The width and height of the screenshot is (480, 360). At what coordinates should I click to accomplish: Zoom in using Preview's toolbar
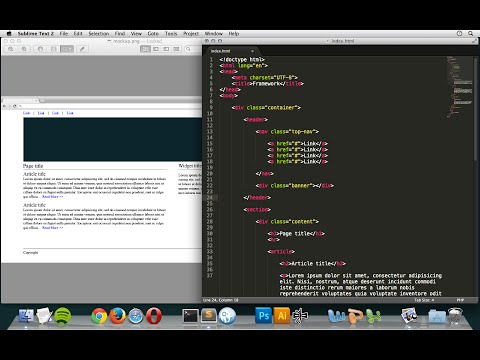(x=24, y=49)
